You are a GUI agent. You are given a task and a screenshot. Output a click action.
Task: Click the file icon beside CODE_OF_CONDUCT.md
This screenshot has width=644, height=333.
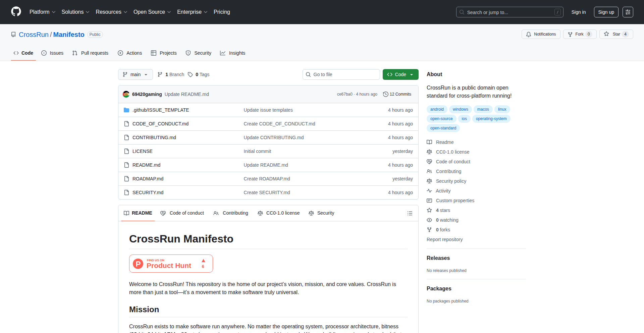(x=126, y=124)
